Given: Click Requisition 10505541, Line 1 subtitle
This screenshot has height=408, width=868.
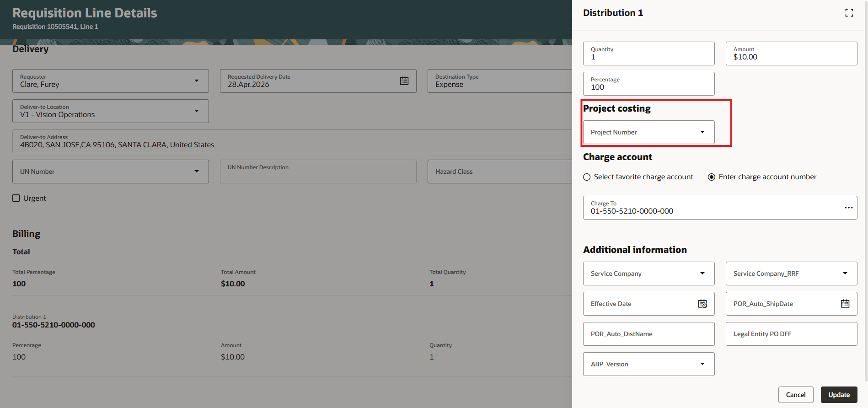Looking at the screenshot, I should pos(55,27).
